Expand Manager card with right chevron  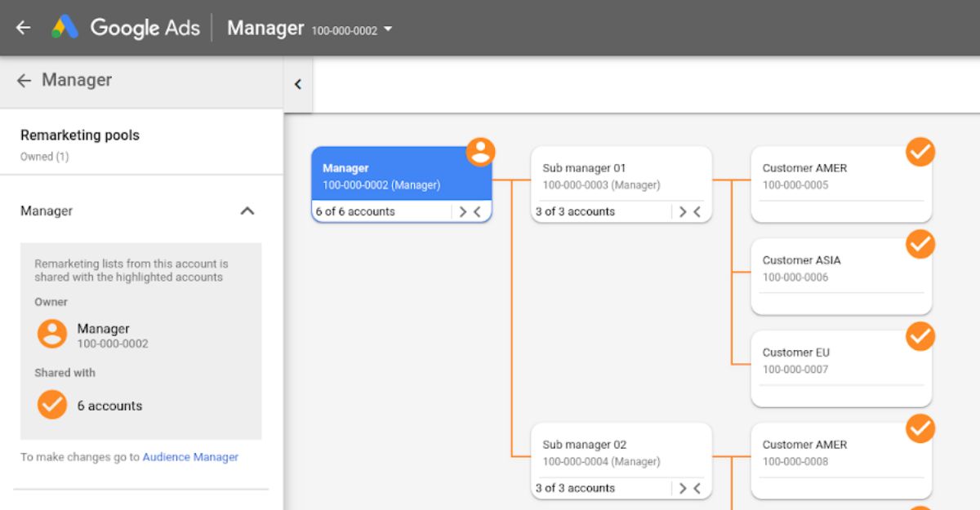[463, 211]
